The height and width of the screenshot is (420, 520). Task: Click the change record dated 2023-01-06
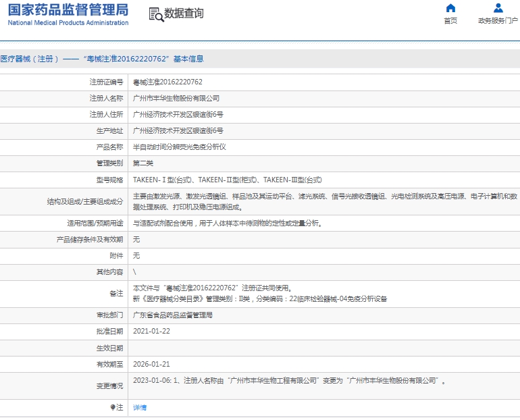tap(289, 381)
